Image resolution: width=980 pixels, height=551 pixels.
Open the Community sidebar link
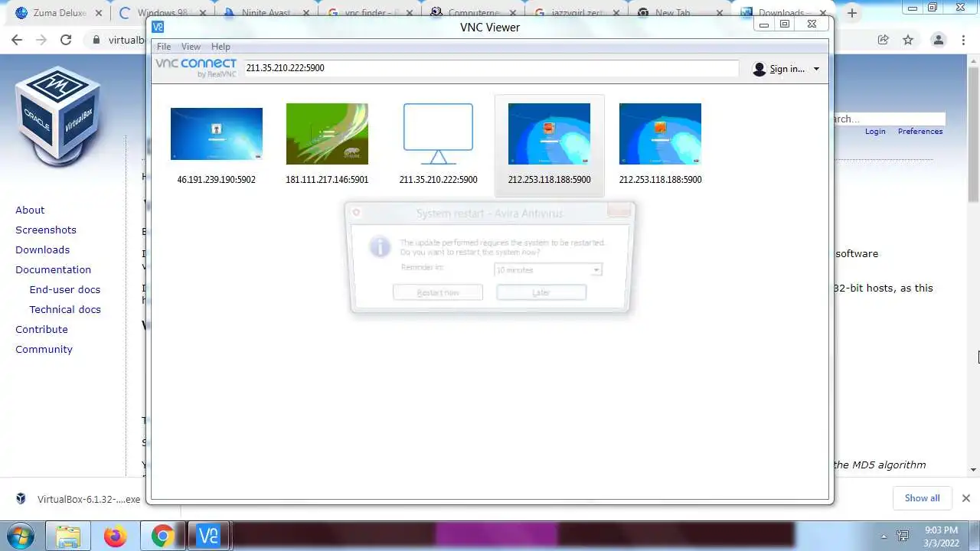(x=44, y=349)
